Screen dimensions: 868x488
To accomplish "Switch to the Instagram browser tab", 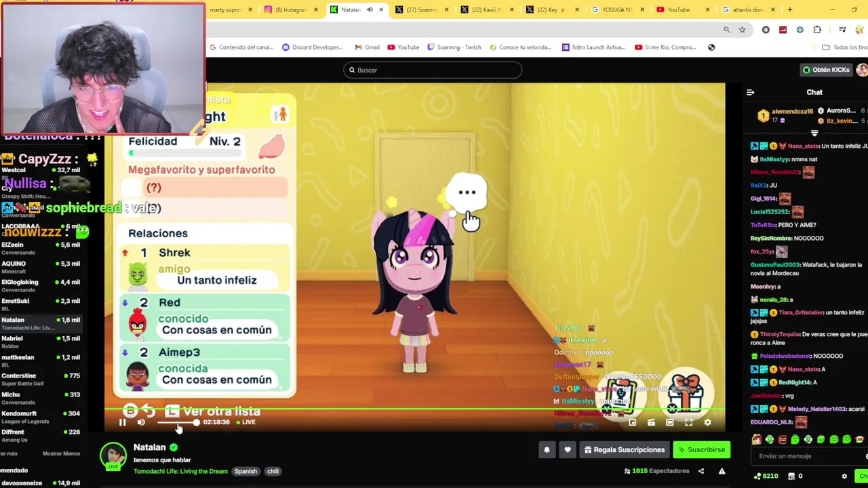I will click(x=290, y=9).
